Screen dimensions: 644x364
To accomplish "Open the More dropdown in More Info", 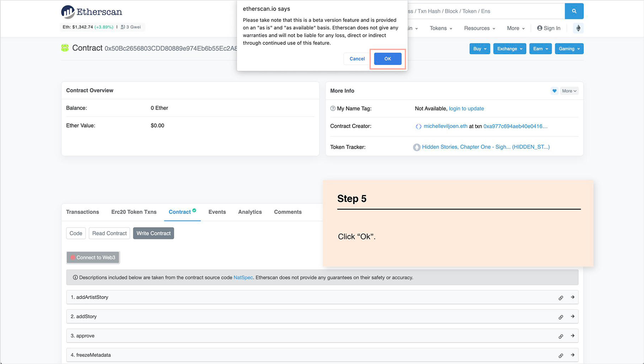I will click(x=569, y=91).
